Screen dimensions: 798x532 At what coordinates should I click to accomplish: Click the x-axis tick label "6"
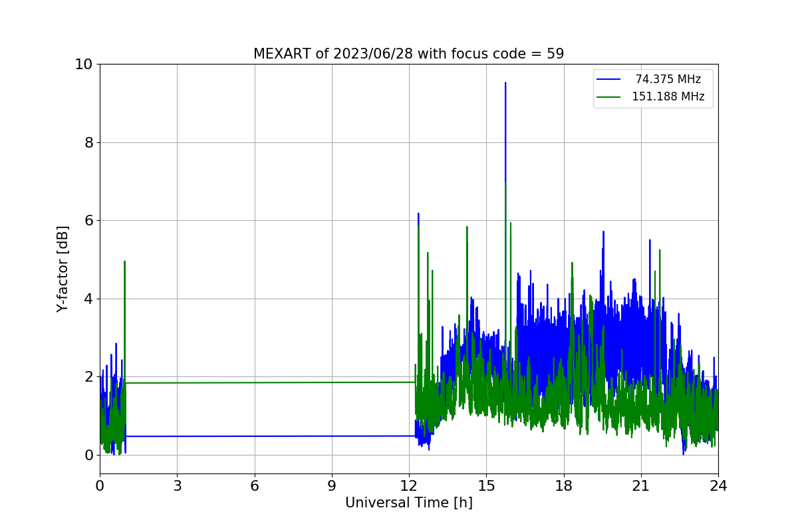coord(255,486)
